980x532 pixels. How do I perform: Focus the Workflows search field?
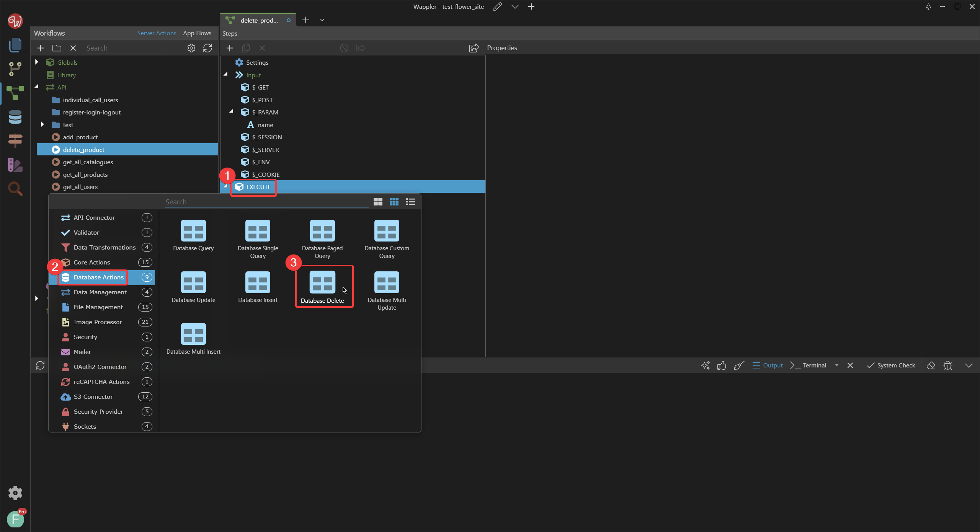point(123,48)
